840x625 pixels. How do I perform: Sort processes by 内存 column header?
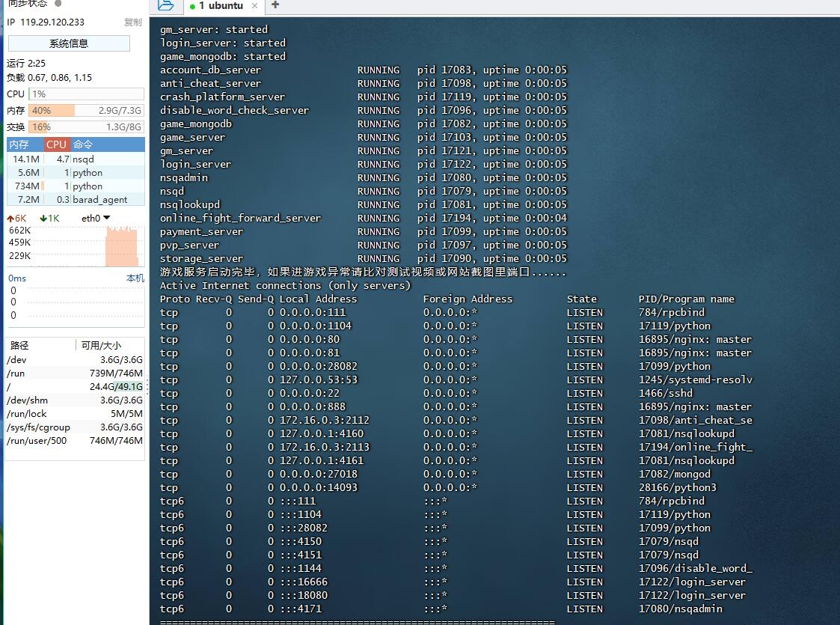point(25,144)
